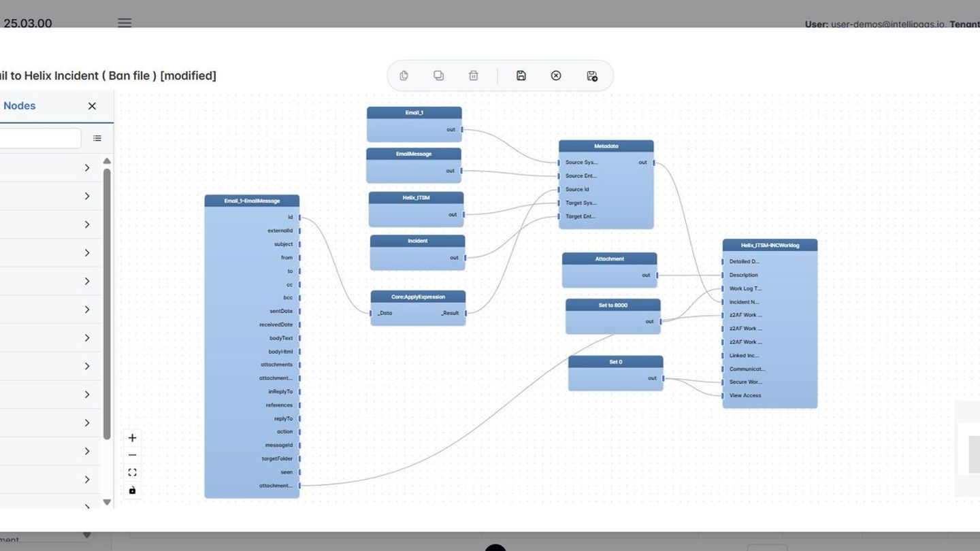Click the circled X cancel icon
The width and height of the screenshot is (980, 551).
[x=556, y=76]
